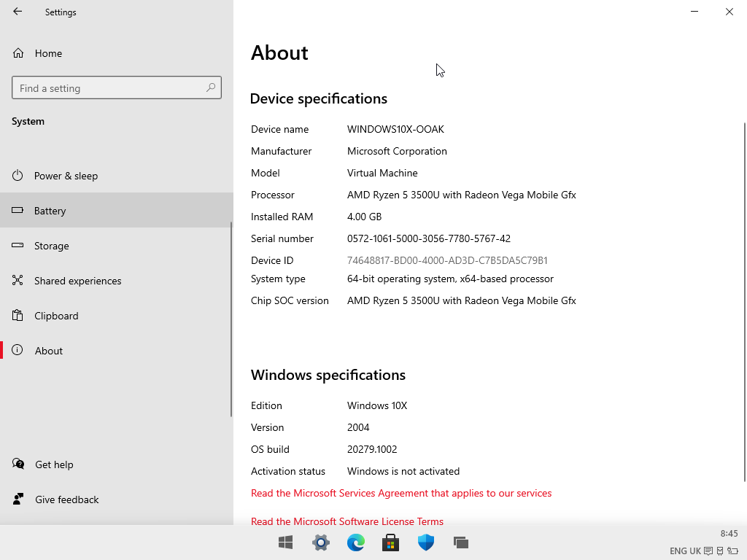Open the Start menu from the taskbar
The width and height of the screenshot is (747, 560).
[x=286, y=542]
